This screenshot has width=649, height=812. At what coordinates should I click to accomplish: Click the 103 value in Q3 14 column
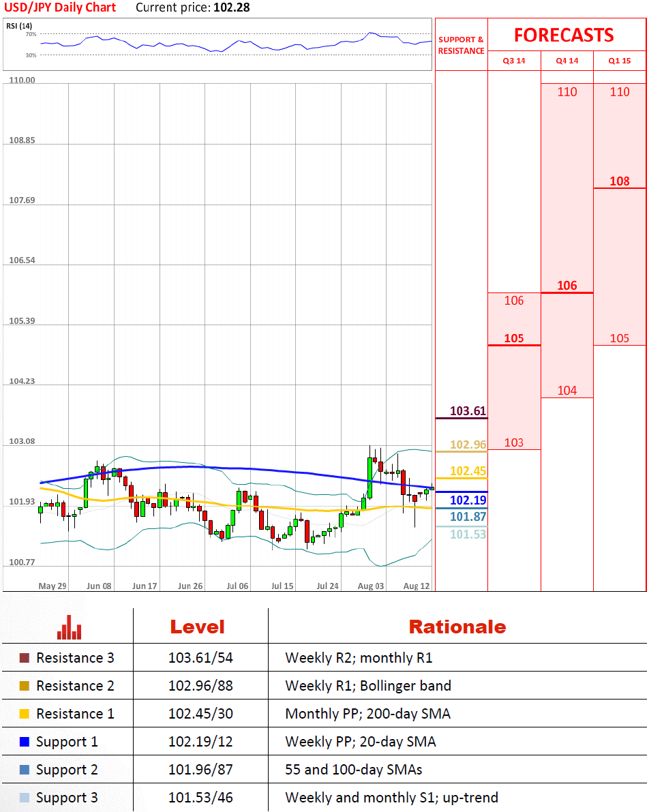coord(514,442)
